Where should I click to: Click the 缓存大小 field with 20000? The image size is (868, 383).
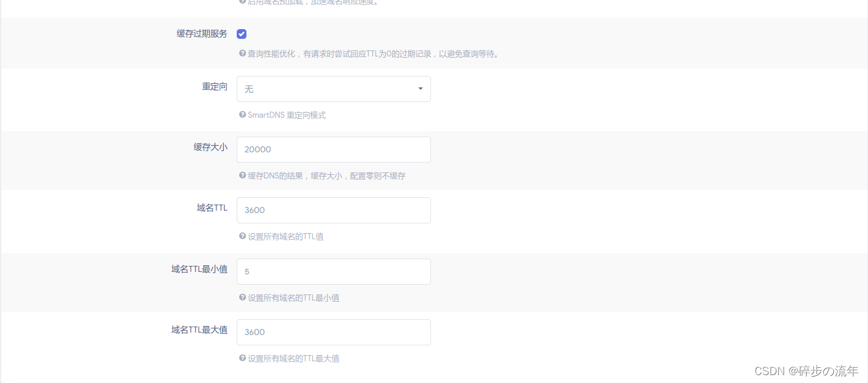[x=334, y=149]
